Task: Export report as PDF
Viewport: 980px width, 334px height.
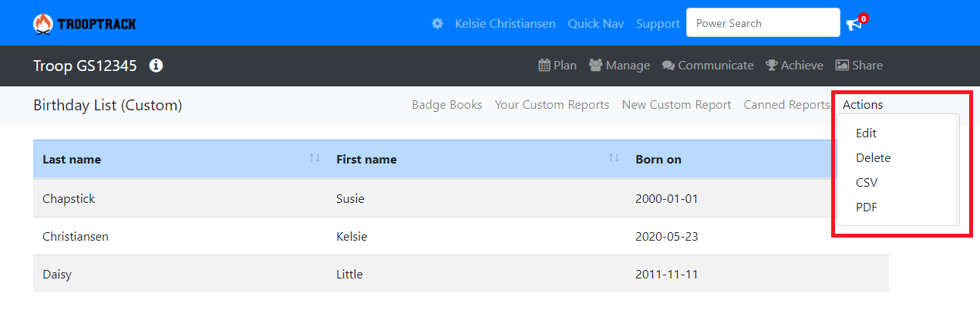Action: (x=867, y=207)
